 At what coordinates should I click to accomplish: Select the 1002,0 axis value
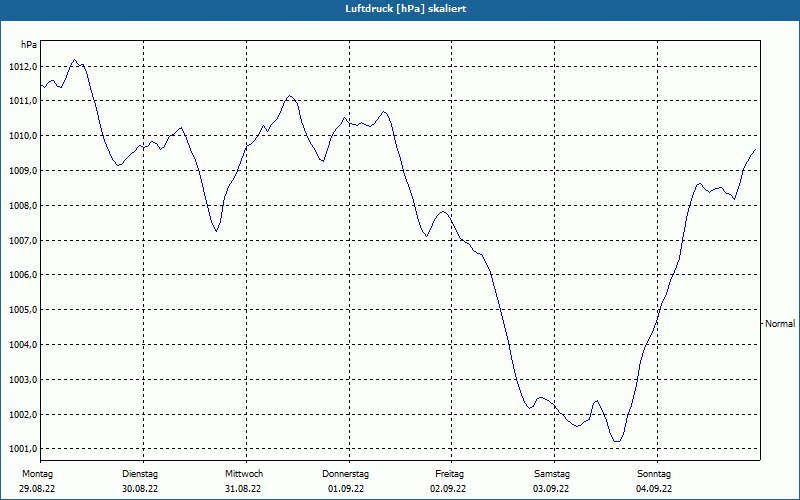pyautogui.click(x=23, y=415)
